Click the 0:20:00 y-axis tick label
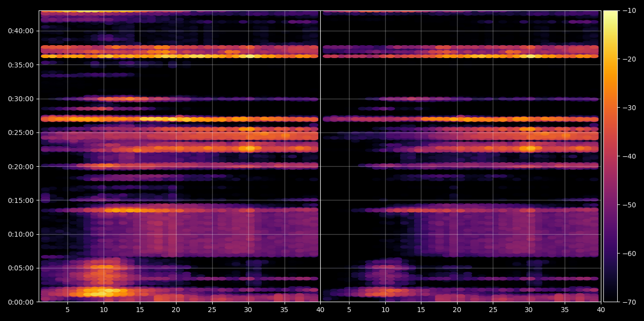 [x=20, y=167]
